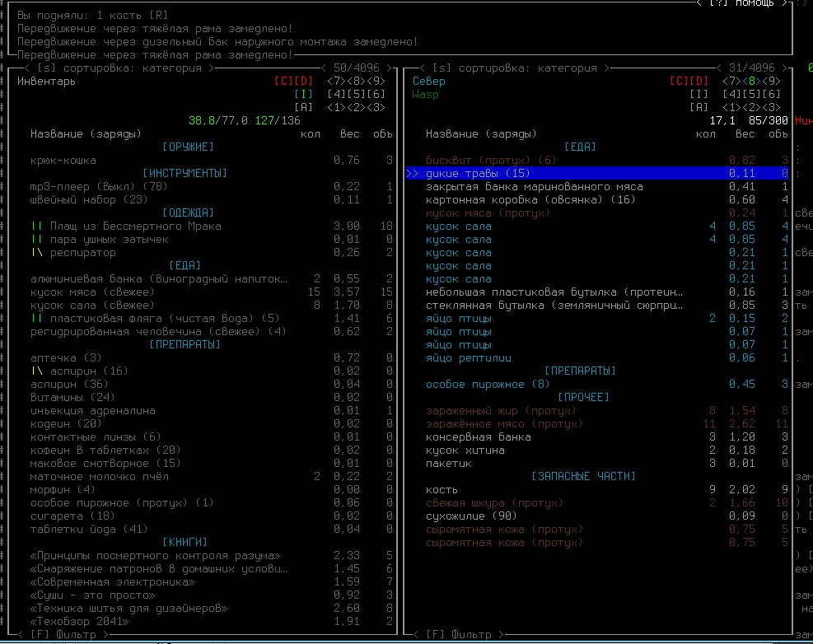Viewport: 813px width, 644px height.
Task: Select пластиковая фляга (чистая вода) (5)
Action: point(212,319)
